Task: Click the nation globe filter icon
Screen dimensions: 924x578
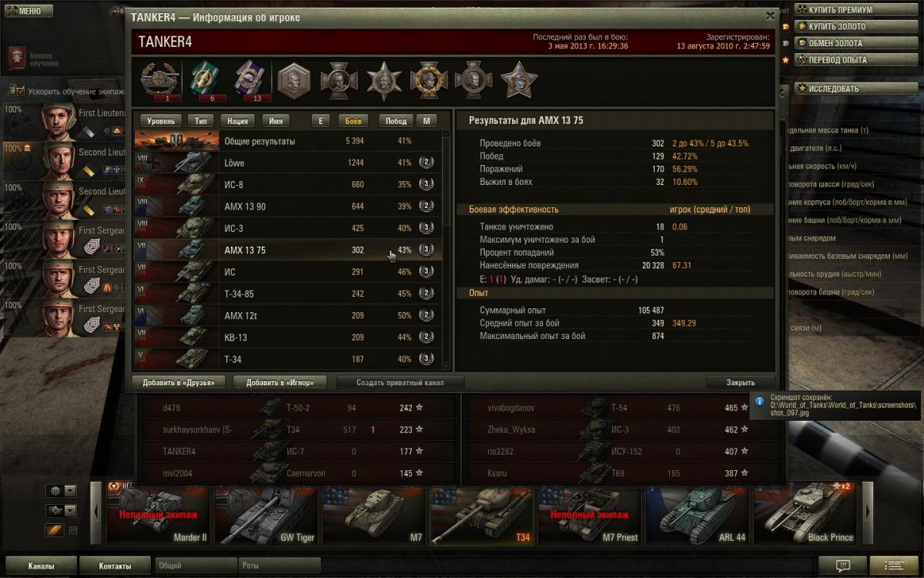Action: click(55, 491)
